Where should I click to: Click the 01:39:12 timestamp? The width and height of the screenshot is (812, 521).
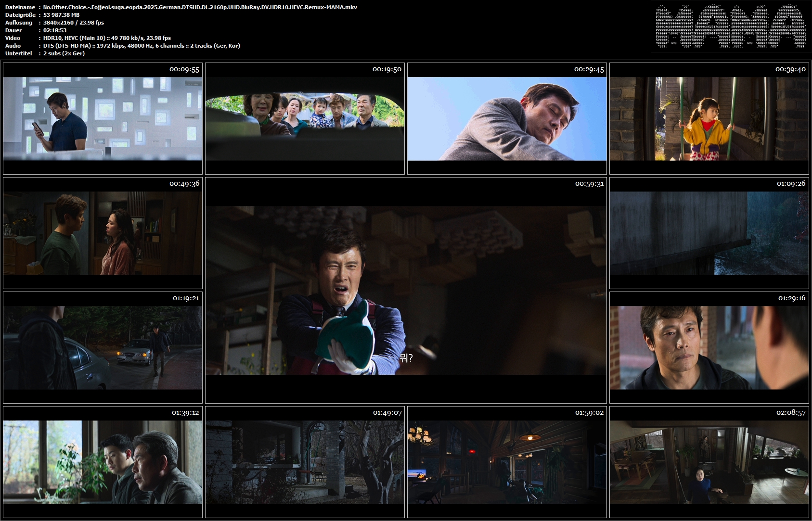click(186, 413)
